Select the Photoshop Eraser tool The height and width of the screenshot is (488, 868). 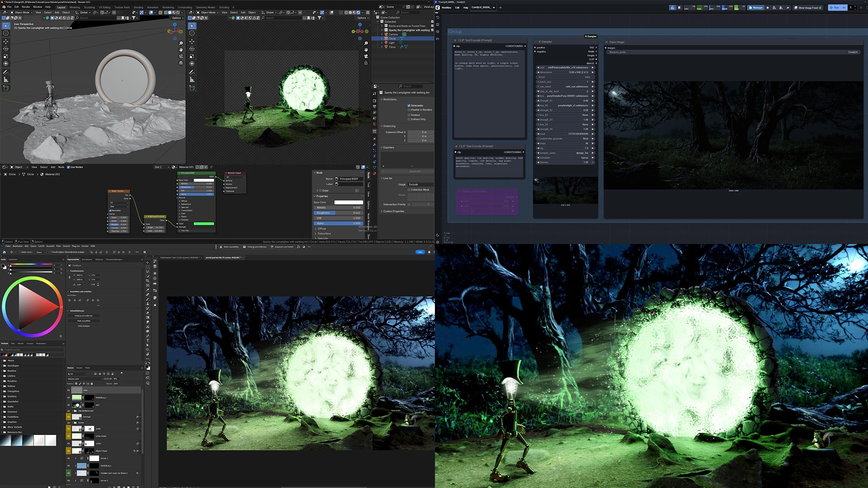147,313
